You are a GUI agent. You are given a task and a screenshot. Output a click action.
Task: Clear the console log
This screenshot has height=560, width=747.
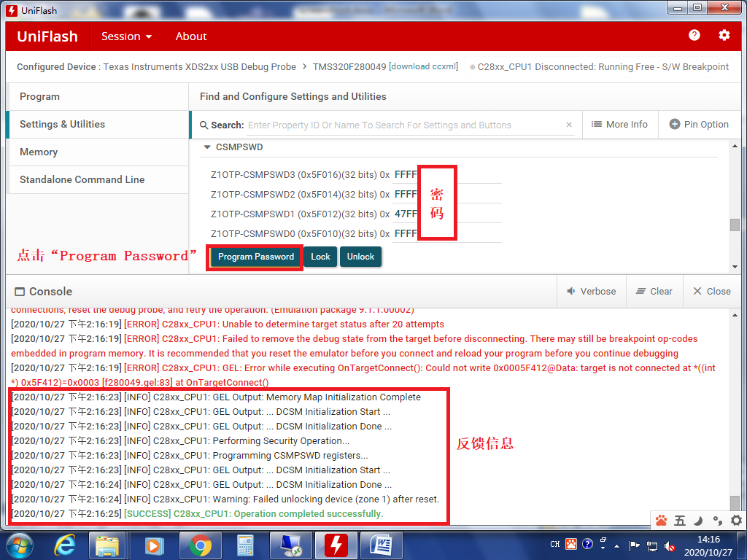pyautogui.click(x=654, y=291)
